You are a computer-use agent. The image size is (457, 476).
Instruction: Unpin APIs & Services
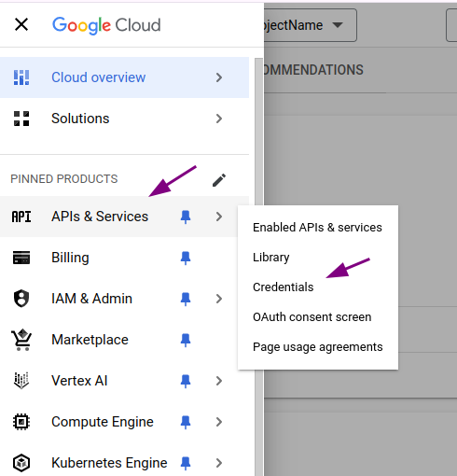point(186,217)
